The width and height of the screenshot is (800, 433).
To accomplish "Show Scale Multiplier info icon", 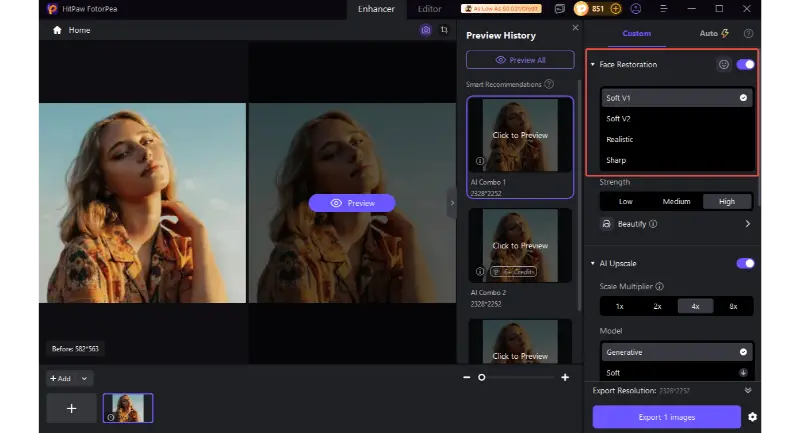I will tap(660, 286).
